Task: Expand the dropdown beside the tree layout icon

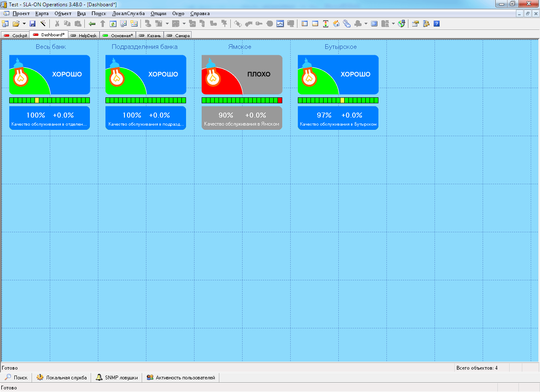Action: click(167, 24)
